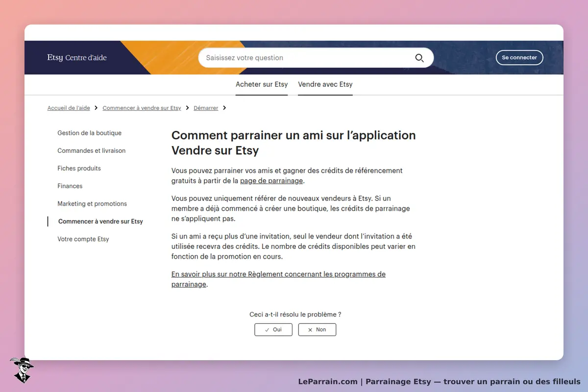
Task: Select Gestion de la boutique in sidebar
Action: [89, 133]
